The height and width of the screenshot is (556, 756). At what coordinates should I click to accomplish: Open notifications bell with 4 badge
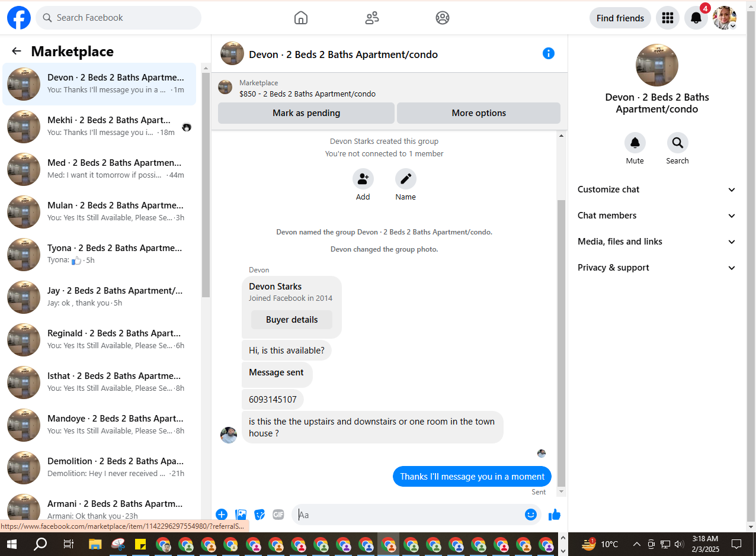coord(696,18)
